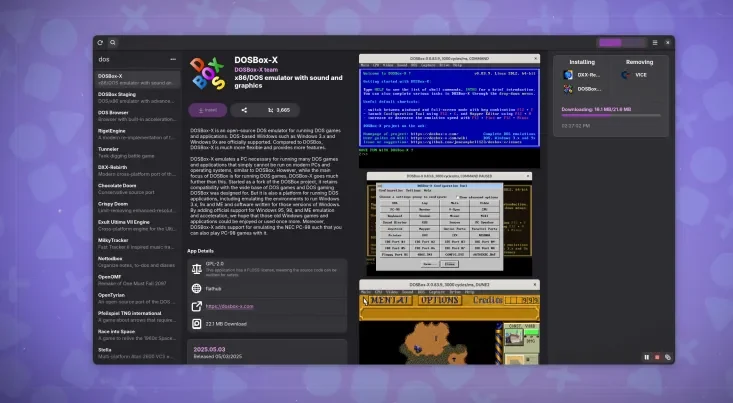
Task: Select DXX-Rebirth in the results list
Action: 137,171
